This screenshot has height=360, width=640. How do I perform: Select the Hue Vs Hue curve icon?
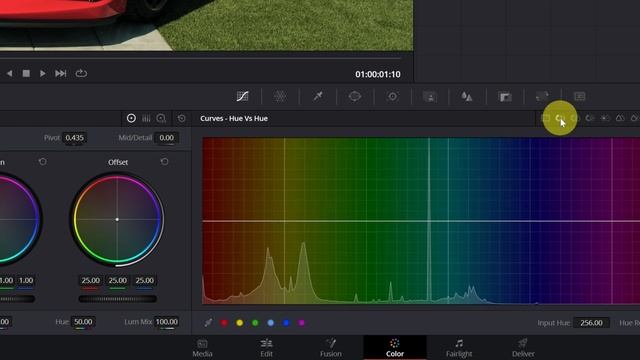tap(560, 118)
